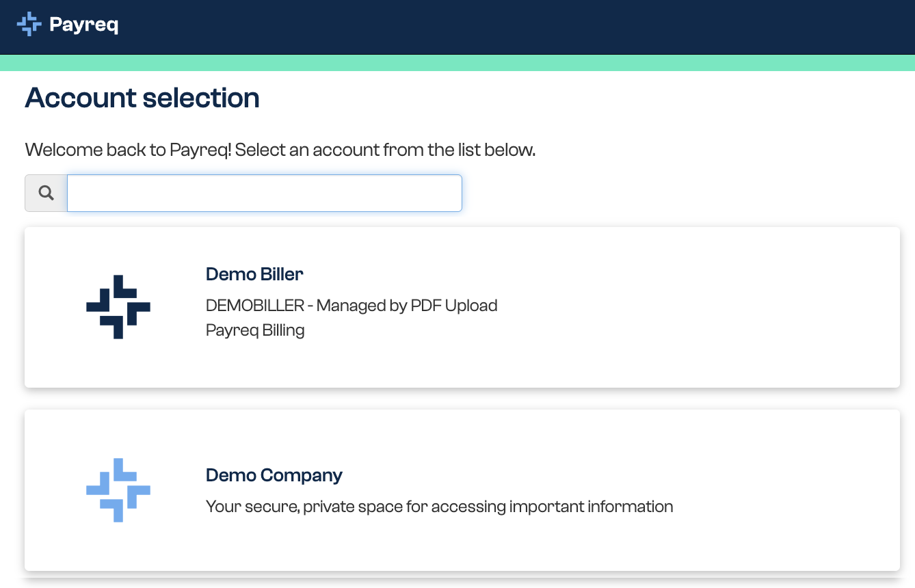Click the Welcome back to Payreq message
This screenshot has width=915, height=588.
(280, 150)
